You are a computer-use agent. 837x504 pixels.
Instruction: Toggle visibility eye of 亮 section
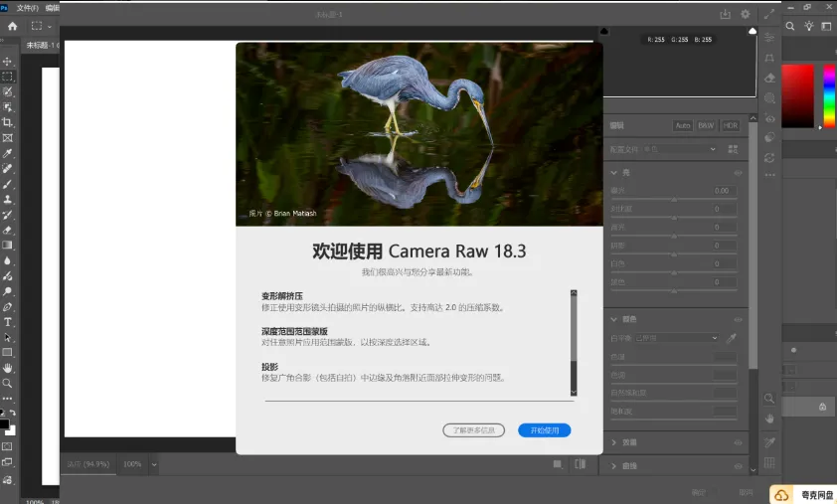point(738,173)
